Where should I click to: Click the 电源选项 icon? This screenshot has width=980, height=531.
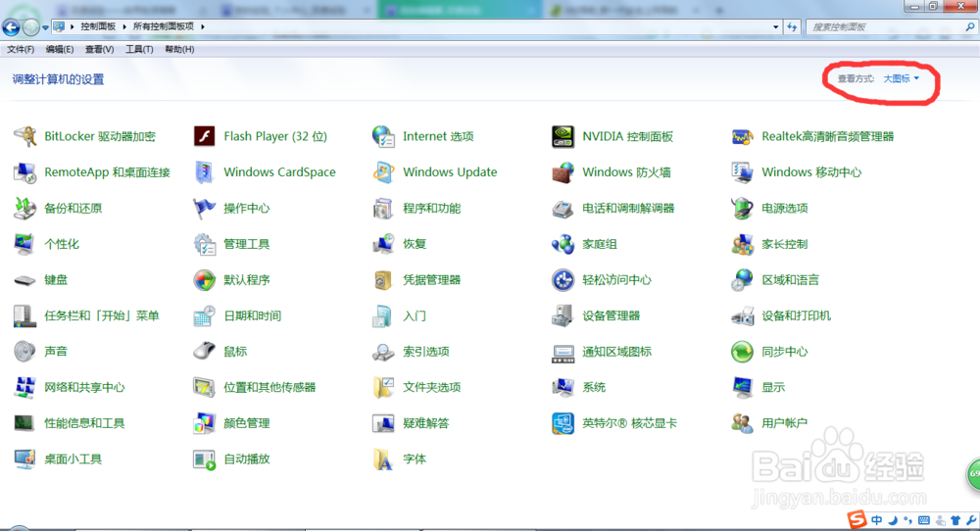(x=742, y=208)
